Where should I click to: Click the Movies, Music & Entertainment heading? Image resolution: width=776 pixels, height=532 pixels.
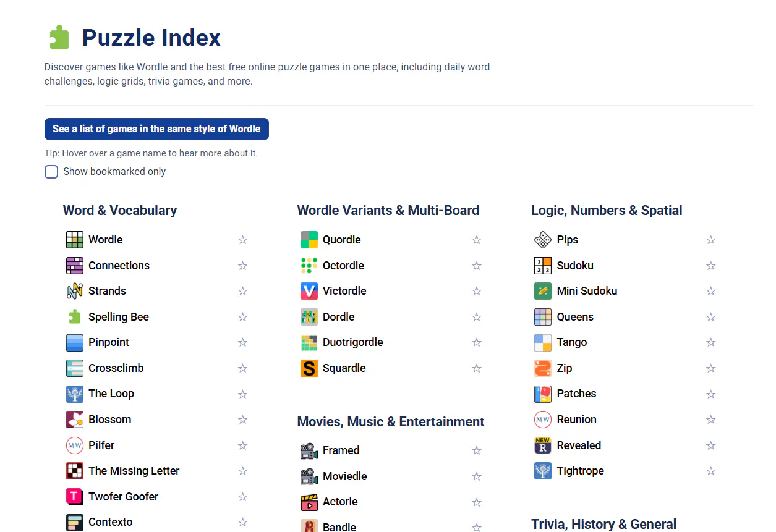pyautogui.click(x=391, y=422)
